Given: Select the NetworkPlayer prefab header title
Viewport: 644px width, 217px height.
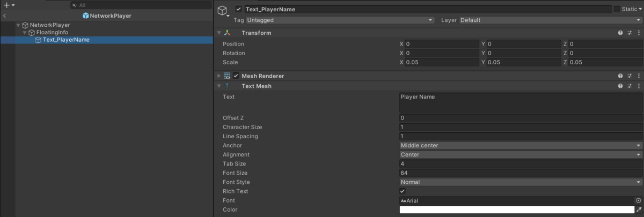Looking at the screenshot, I should coord(107,16).
